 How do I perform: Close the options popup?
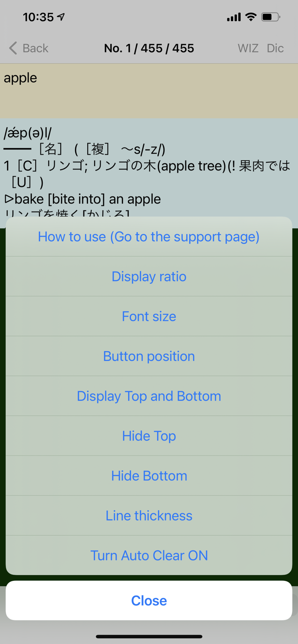coord(149,600)
